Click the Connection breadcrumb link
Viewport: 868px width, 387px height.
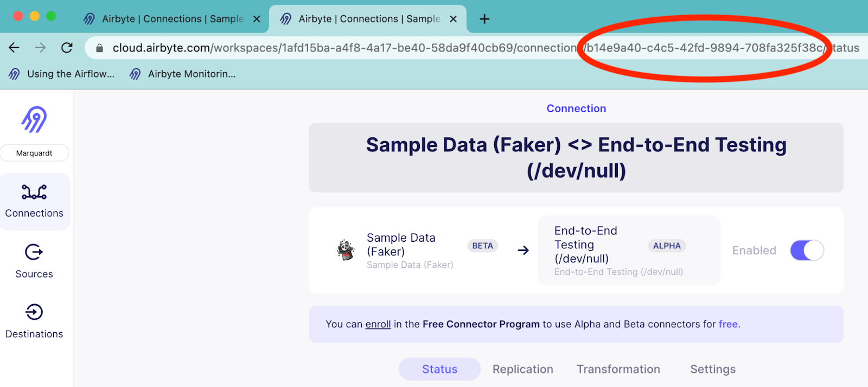(x=576, y=108)
